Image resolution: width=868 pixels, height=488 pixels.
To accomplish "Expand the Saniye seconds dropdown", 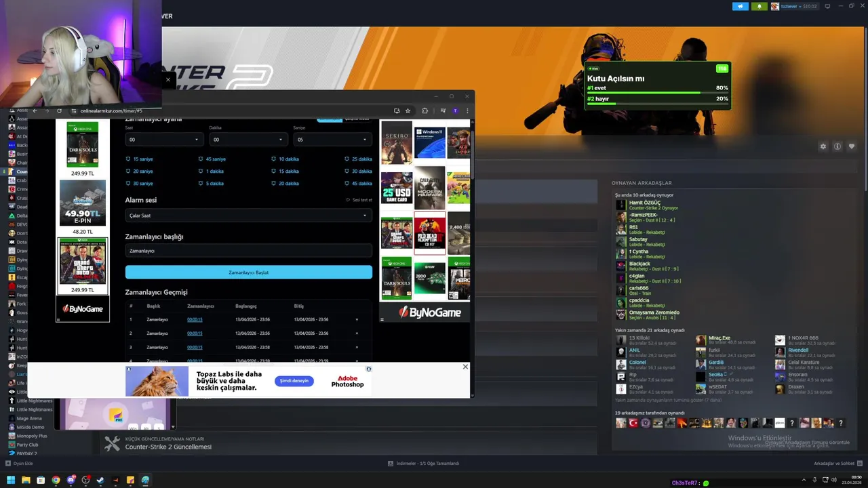I will pyautogui.click(x=332, y=140).
